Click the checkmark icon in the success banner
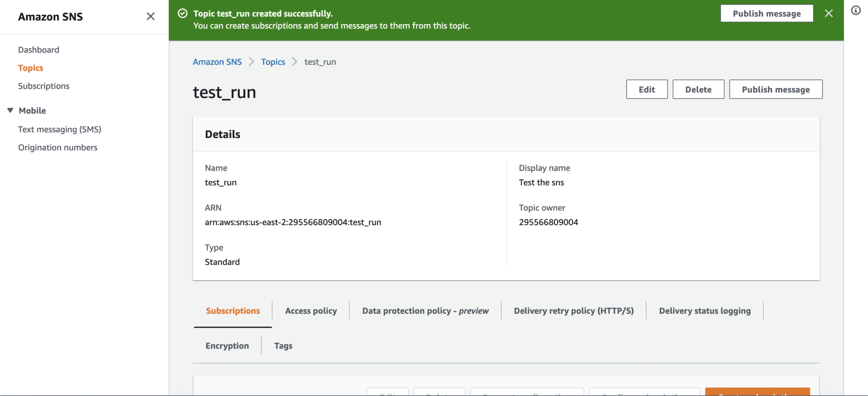Viewport: 868px width, 396px height. [182, 13]
